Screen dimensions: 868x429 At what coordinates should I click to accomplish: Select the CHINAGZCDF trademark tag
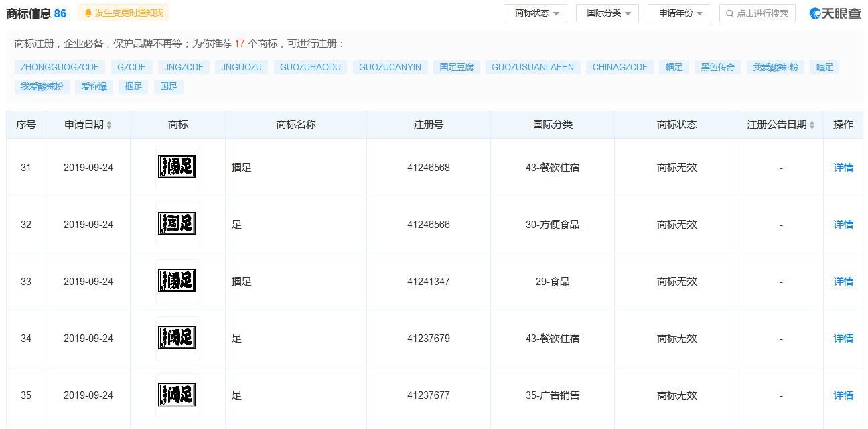pos(620,67)
